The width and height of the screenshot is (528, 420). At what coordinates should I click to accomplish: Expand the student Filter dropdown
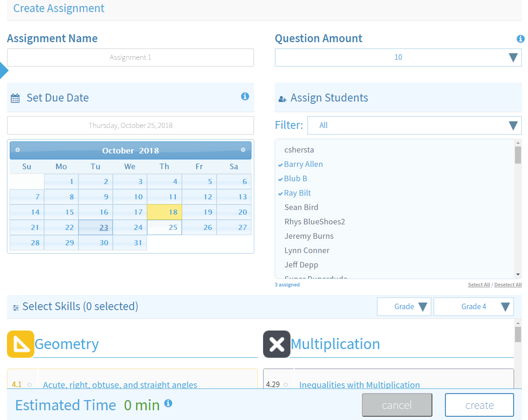414,125
